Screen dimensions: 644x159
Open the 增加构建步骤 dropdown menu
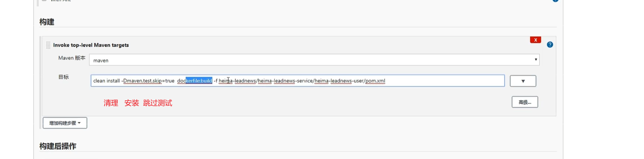[x=65, y=123]
